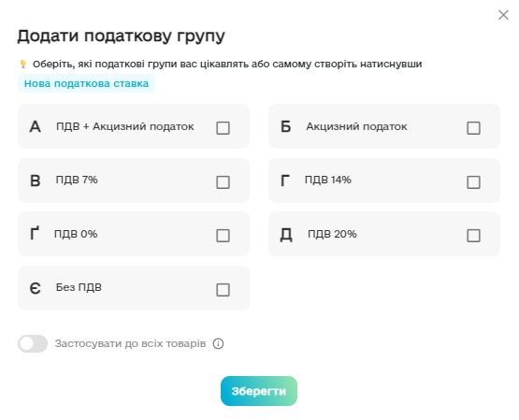Click the Без ПДВ card label
The height and width of the screenshot is (420, 519).
coord(79,287)
